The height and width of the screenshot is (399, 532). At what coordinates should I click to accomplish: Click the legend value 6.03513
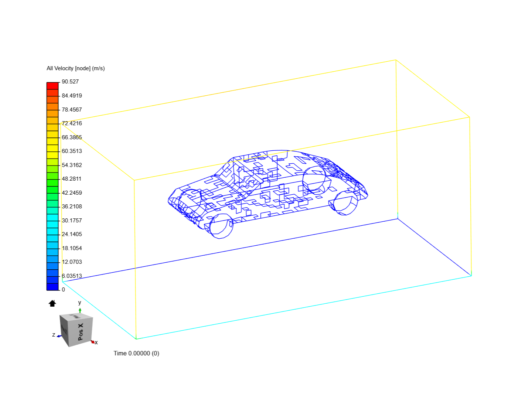coord(72,276)
